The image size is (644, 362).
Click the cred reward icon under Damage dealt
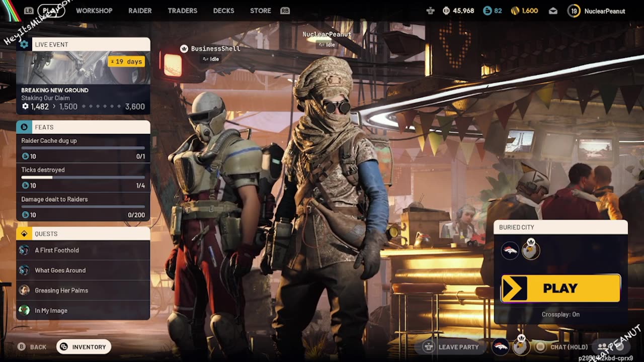tap(25, 215)
